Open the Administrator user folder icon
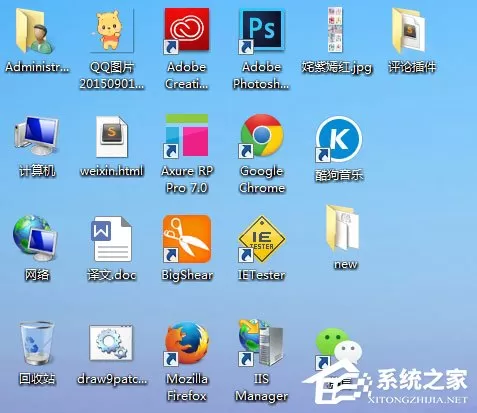Screen dimensions: 477x413 tap(35, 32)
